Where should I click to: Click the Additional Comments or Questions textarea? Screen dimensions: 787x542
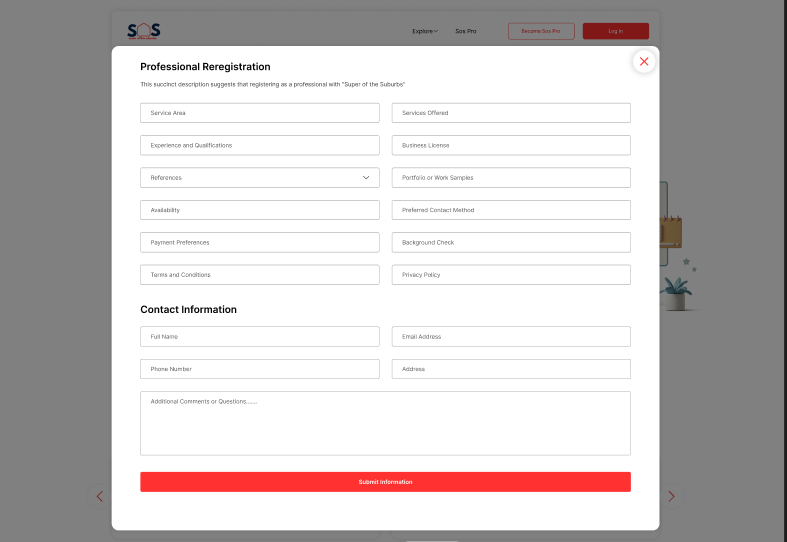[x=385, y=424]
